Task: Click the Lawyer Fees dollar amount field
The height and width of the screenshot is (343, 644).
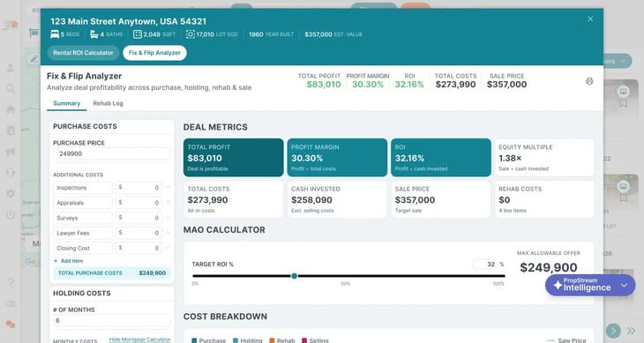Action: 139,233
